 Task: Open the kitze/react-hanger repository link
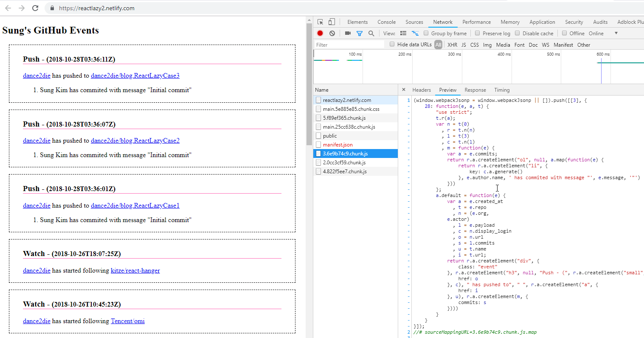(x=135, y=270)
